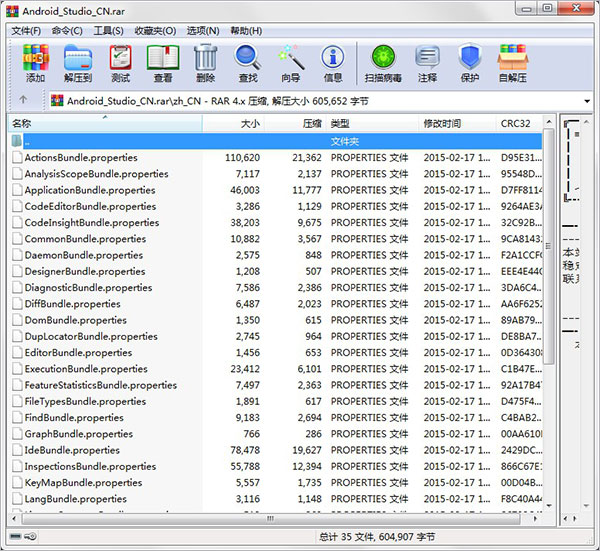Open the 文件(F) menu
Viewport: 600px width, 551px height.
tap(26, 31)
